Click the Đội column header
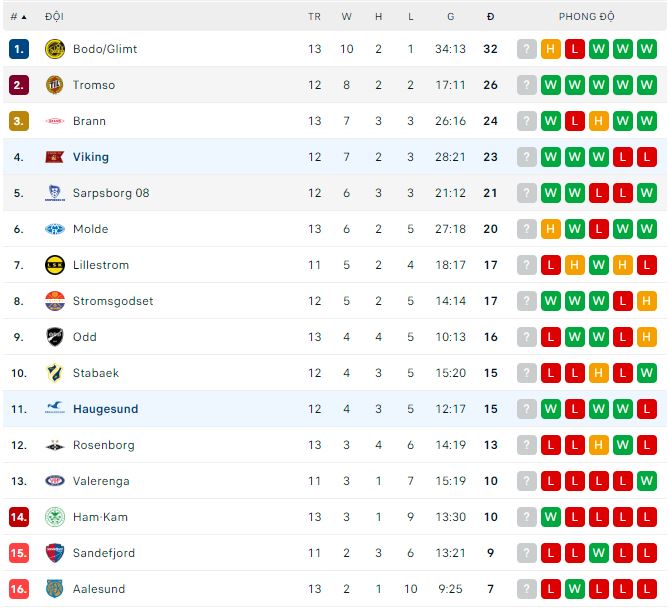669x608 pixels. [x=54, y=17]
